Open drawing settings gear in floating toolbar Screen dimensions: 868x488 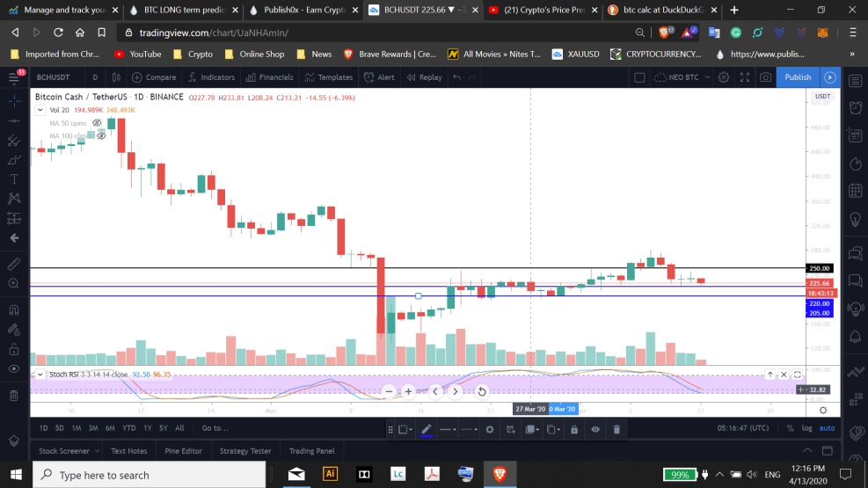tap(490, 429)
